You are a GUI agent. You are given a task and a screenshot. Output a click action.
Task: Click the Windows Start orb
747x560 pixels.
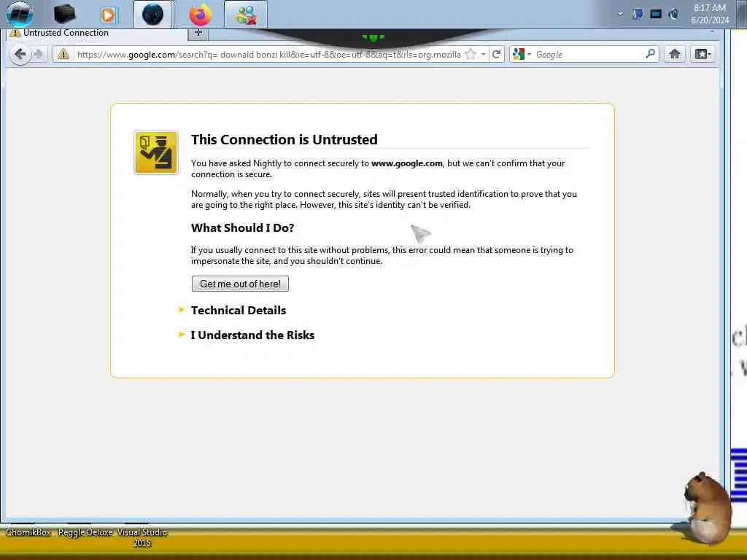(20, 13)
